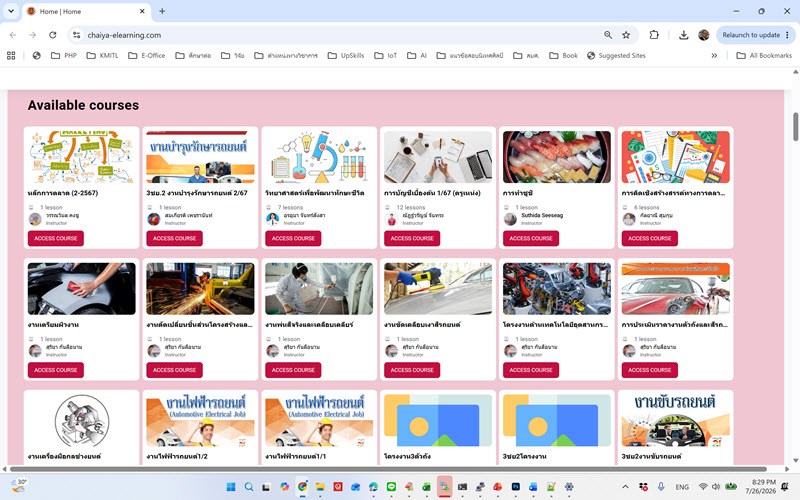800x500 pixels.
Task: Open the grinding sparks welding course thumbnail
Action: (x=200, y=289)
